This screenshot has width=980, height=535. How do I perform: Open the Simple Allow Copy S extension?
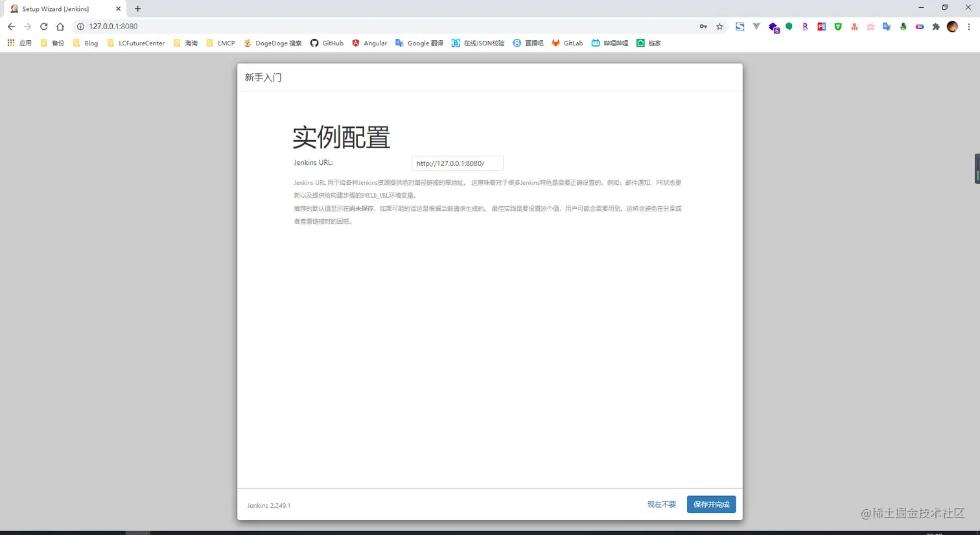pyautogui.click(x=740, y=27)
